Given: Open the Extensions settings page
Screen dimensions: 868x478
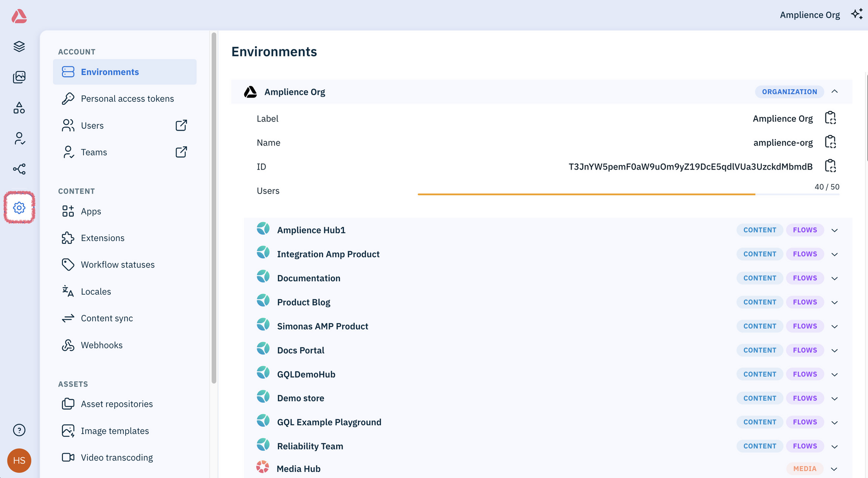Looking at the screenshot, I should tap(125, 238).
